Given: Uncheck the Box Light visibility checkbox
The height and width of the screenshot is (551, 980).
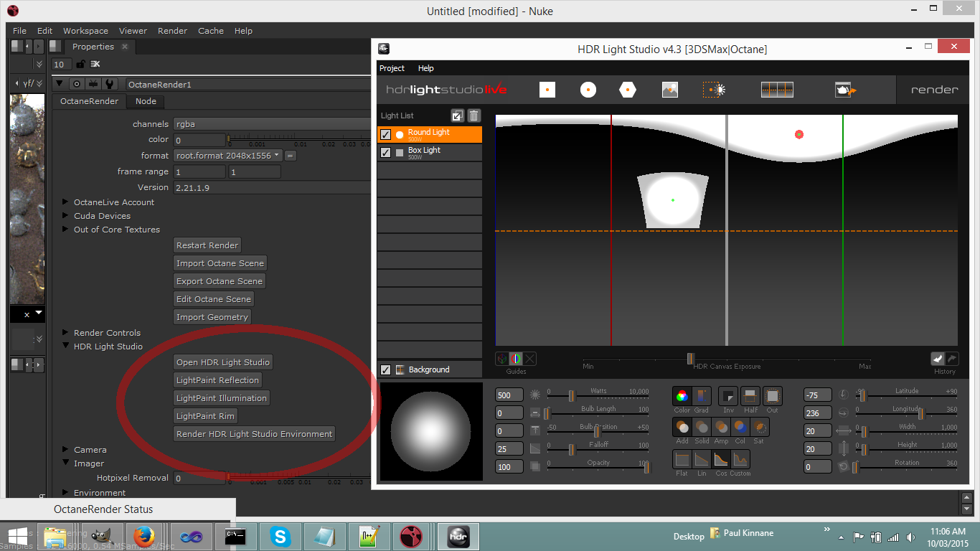Looking at the screenshot, I should [385, 153].
